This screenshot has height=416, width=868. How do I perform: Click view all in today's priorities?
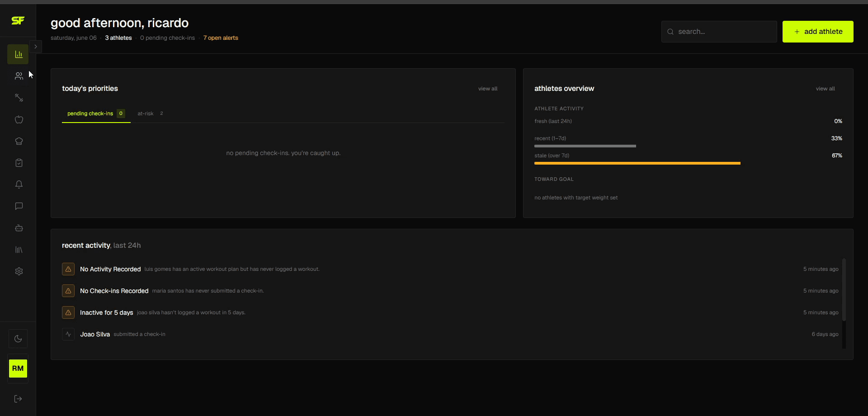(488, 89)
